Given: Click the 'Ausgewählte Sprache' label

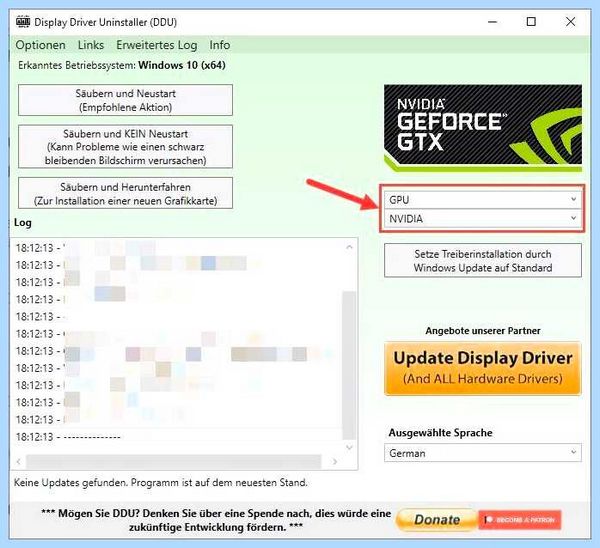Looking at the screenshot, I should pyautogui.click(x=440, y=433).
